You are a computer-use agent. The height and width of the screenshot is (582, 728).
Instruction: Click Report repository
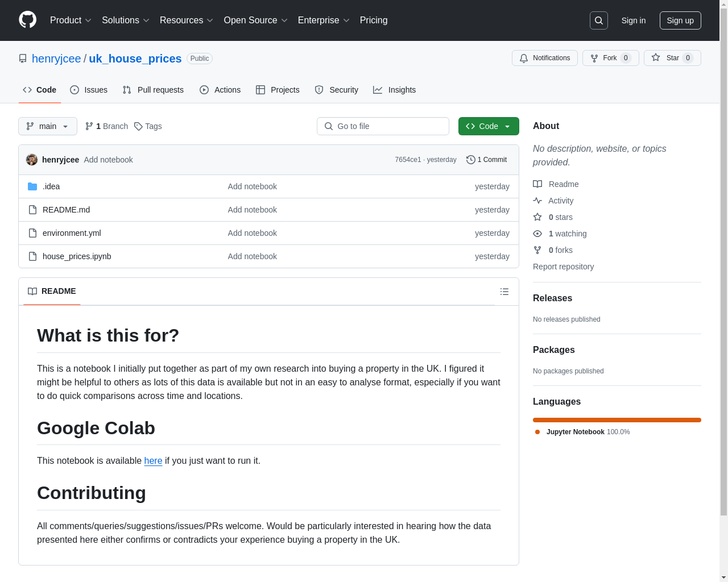click(563, 267)
